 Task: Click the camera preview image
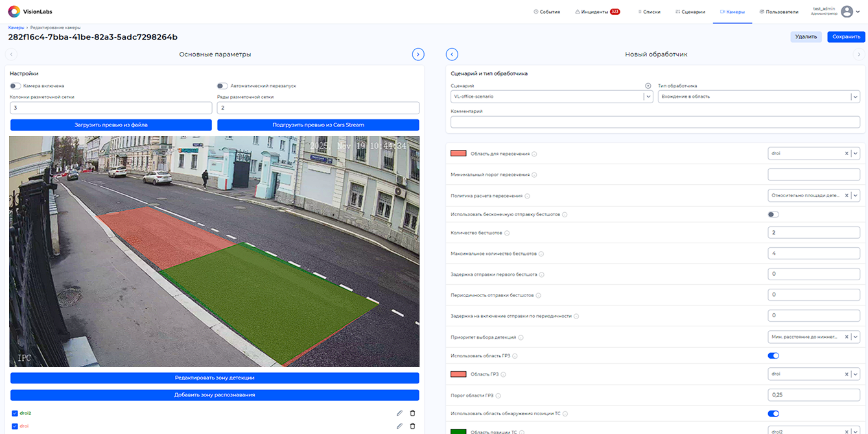pos(215,252)
